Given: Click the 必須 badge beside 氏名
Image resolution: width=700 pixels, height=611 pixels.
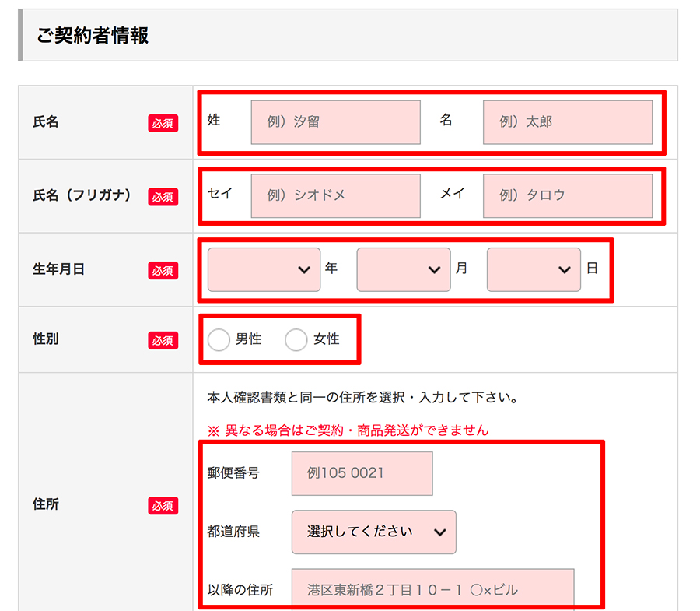Looking at the screenshot, I should [x=163, y=123].
